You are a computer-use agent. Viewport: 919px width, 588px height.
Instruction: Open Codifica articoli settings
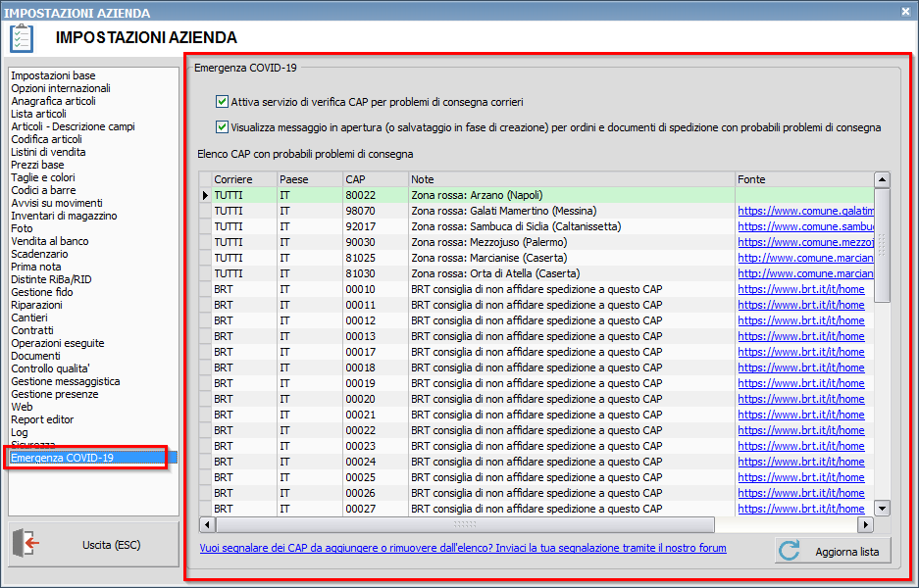[46, 139]
